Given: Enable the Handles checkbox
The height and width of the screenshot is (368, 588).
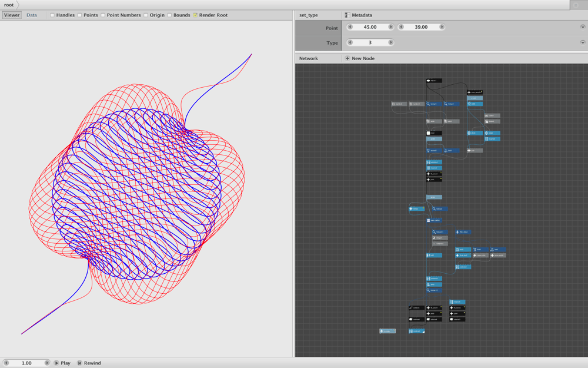Looking at the screenshot, I should pos(52,15).
